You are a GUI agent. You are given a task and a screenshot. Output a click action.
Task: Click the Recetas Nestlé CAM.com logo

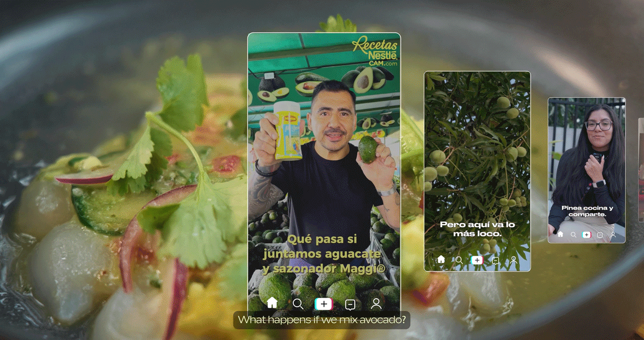375,52
